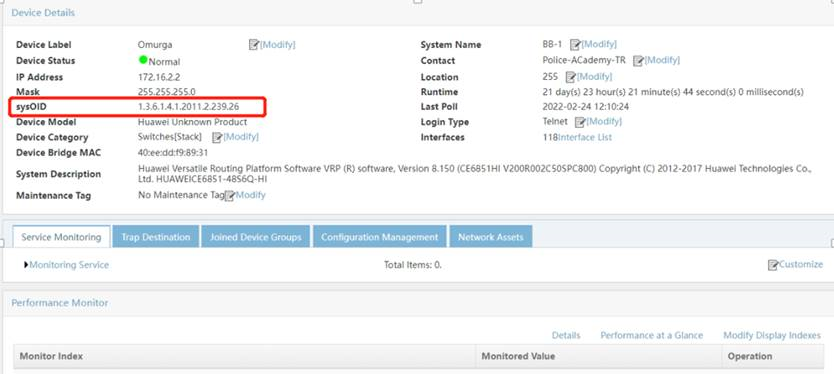Click the edit icon beside Device Label Modify

click(x=254, y=45)
